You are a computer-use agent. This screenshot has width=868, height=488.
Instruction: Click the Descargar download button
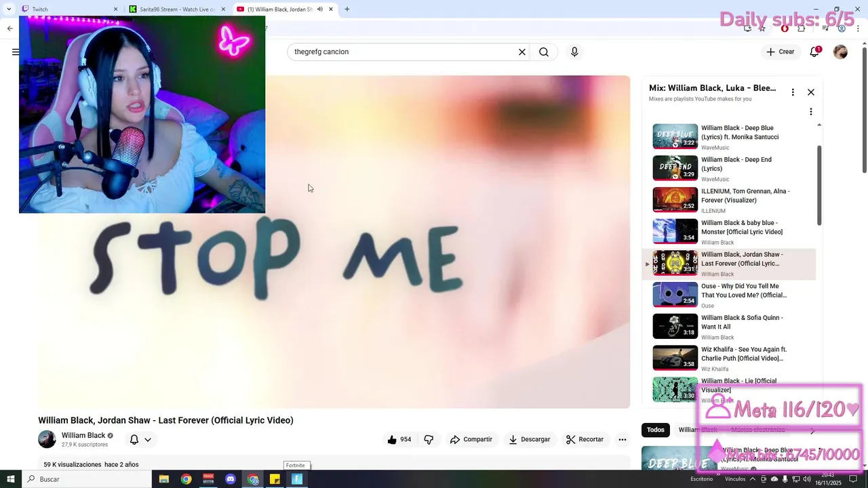click(x=530, y=439)
